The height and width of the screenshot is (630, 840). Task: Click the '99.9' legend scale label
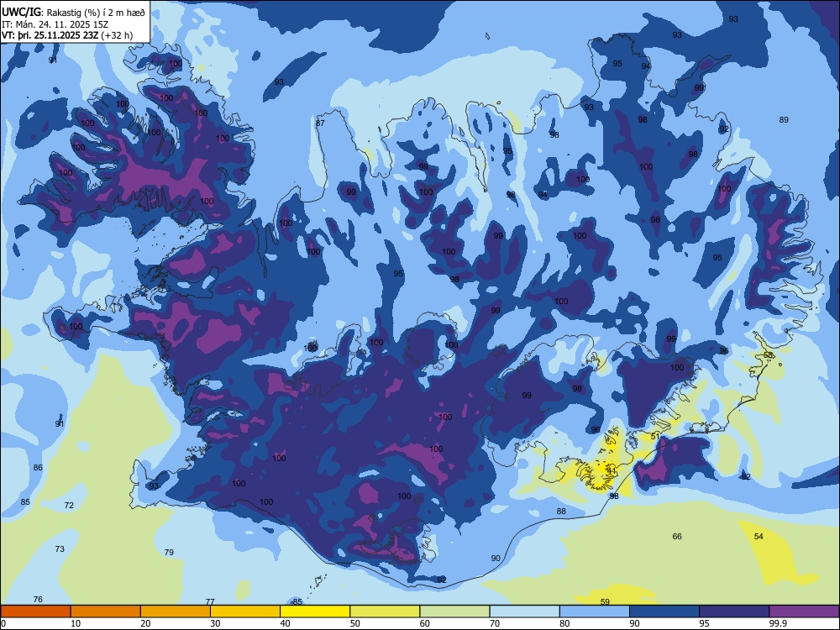(778, 623)
